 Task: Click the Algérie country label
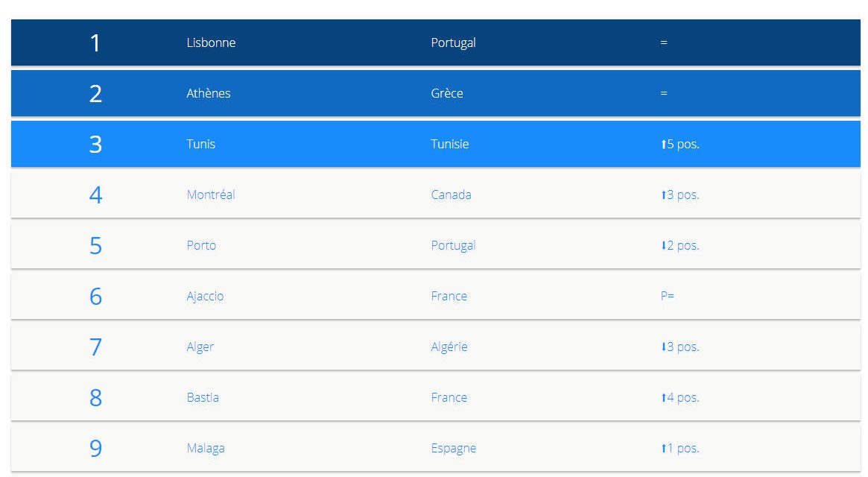(x=449, y=347)
